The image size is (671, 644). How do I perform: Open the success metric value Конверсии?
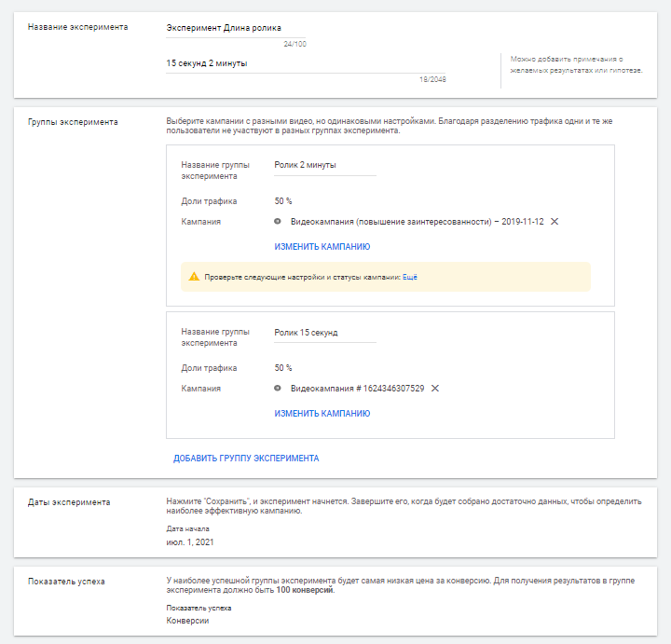[x=187, y=621]
